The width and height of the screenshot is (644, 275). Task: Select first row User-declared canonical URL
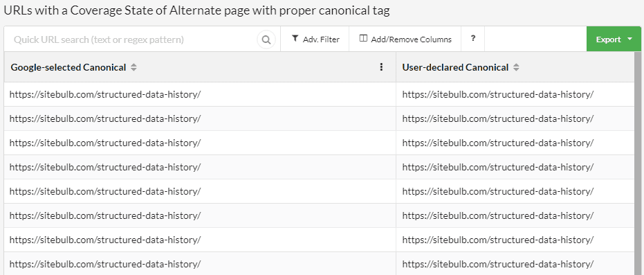click(x=498, y=94)
